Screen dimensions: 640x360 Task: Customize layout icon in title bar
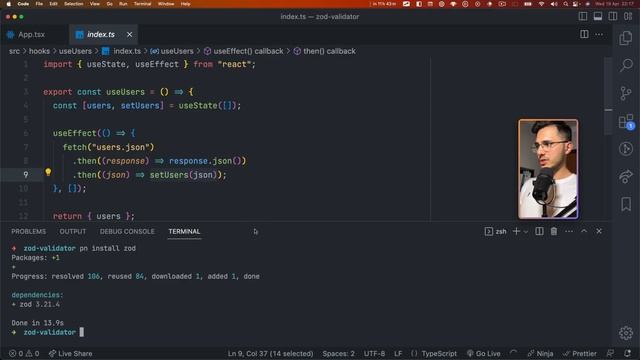click(628, 16)
